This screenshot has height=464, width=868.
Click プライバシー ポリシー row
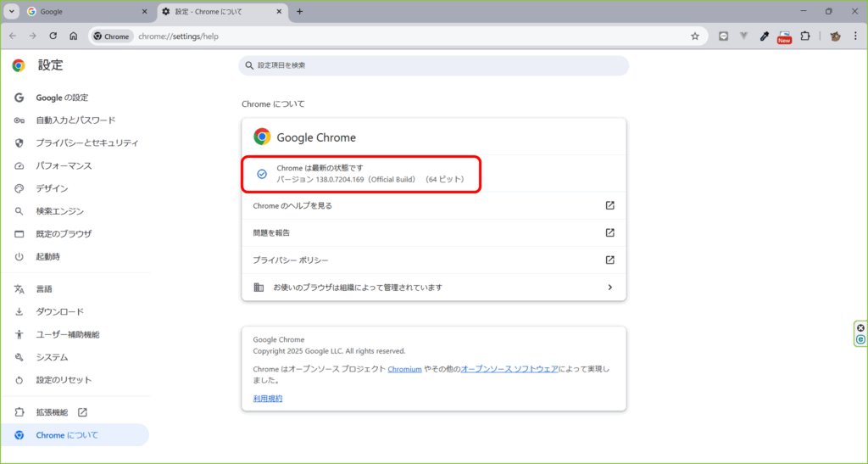pyautogui.click(x=433, y=260)
